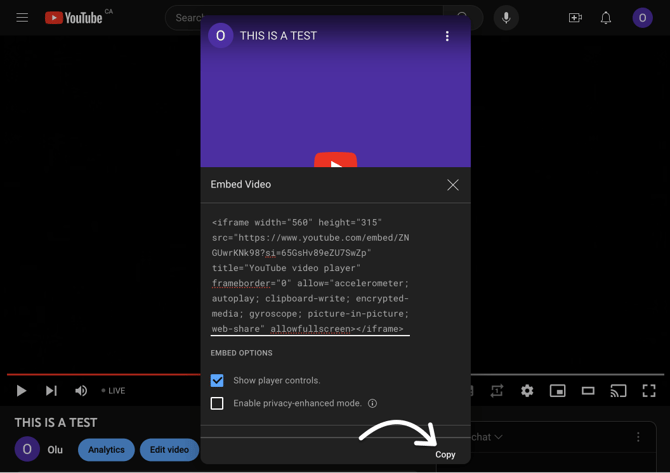
Task: Play the embed preview video
Action: click(x=335, y=160)
